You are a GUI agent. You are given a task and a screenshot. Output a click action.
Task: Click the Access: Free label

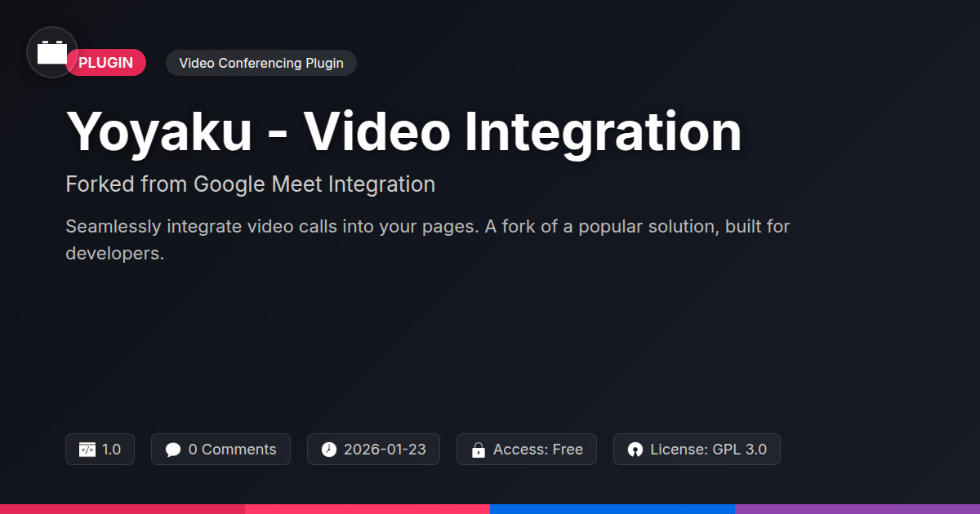pyautogui.click(x=537, y=450)
